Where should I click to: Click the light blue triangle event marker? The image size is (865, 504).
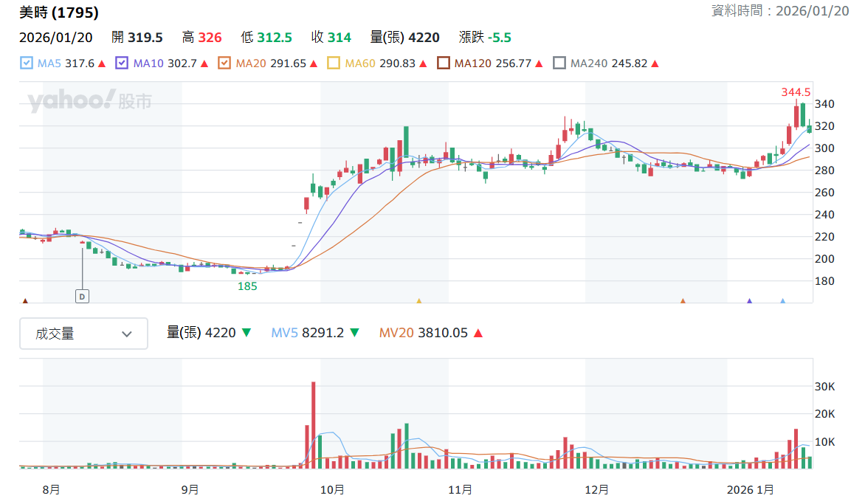tap(783, 301)
